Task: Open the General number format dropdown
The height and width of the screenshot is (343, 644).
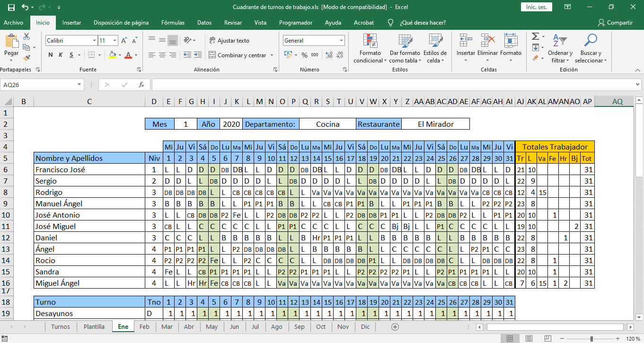Action: (341, 41)
